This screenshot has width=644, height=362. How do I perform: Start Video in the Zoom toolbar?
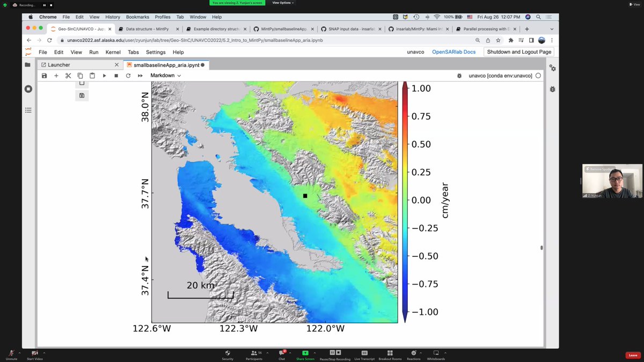pos(35,354)
